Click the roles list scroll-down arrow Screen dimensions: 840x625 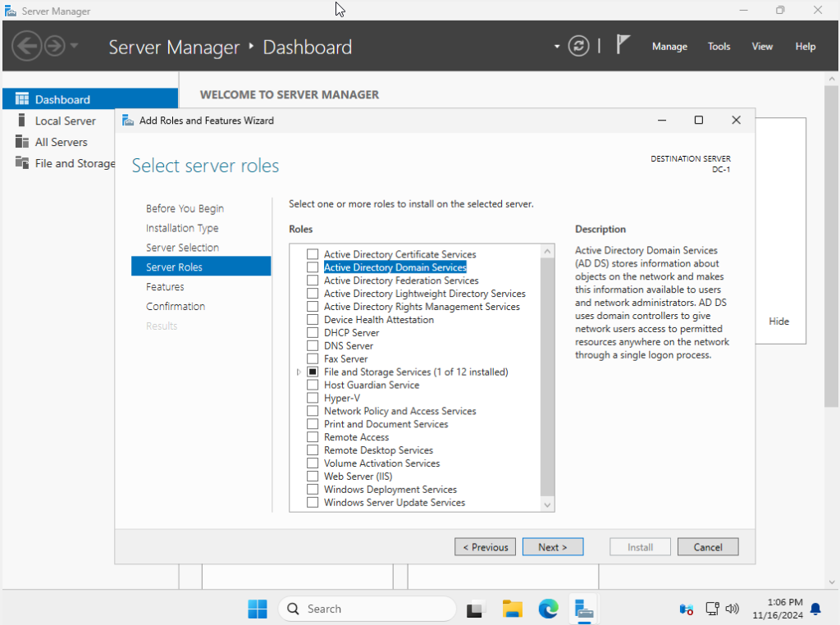coord(547,504)
